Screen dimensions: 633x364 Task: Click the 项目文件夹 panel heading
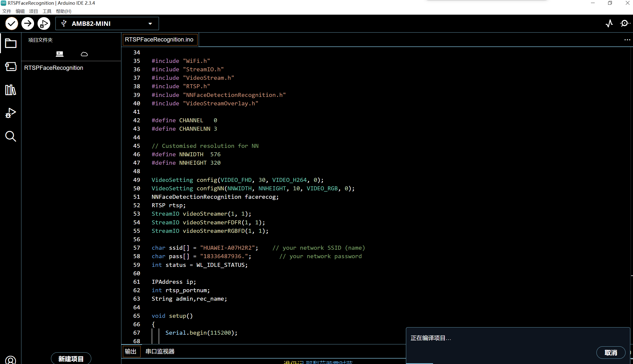pyautogui.click(x=41, y=40)
